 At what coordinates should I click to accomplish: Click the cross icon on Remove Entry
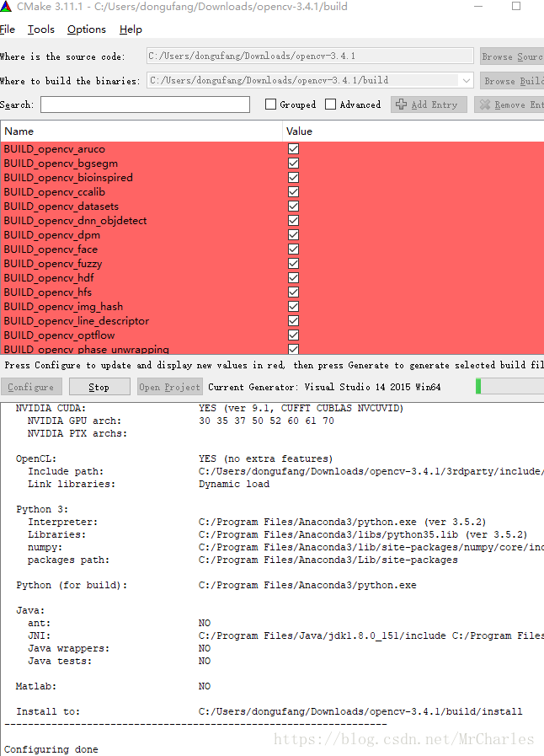point(485,105)
